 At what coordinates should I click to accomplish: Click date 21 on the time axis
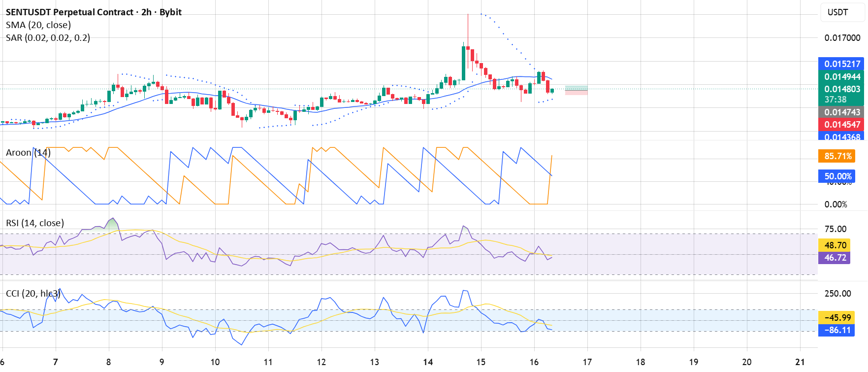tap(800, 362)
